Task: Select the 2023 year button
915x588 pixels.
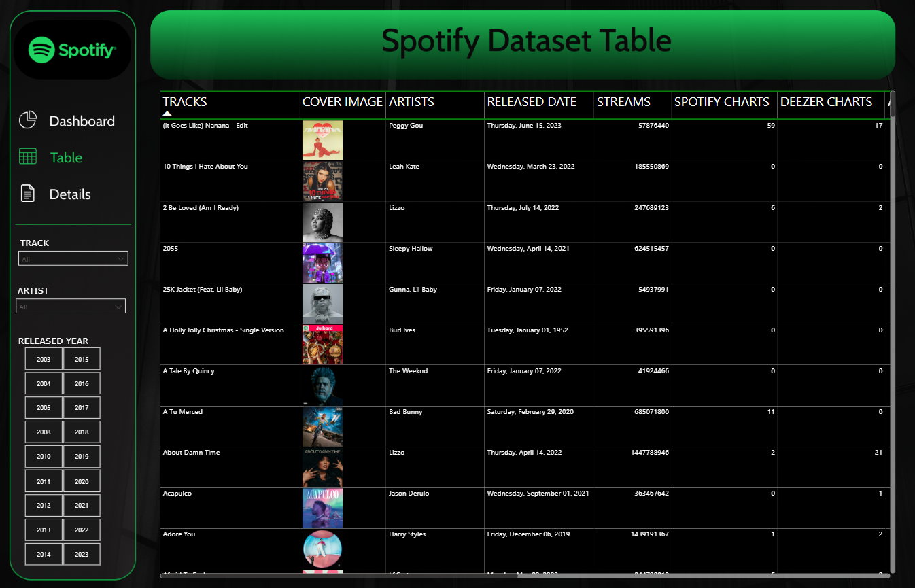Action: tap(82, 555)
